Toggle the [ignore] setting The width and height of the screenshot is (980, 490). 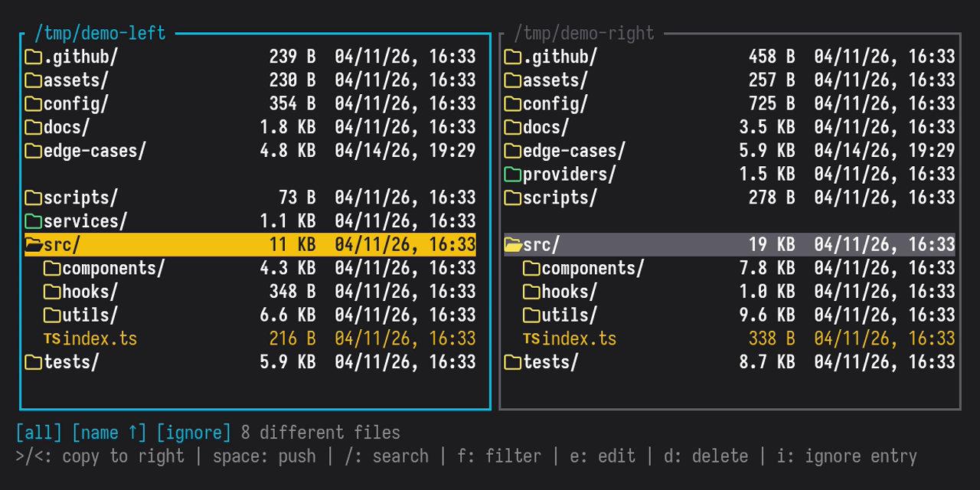coord(194,433)
